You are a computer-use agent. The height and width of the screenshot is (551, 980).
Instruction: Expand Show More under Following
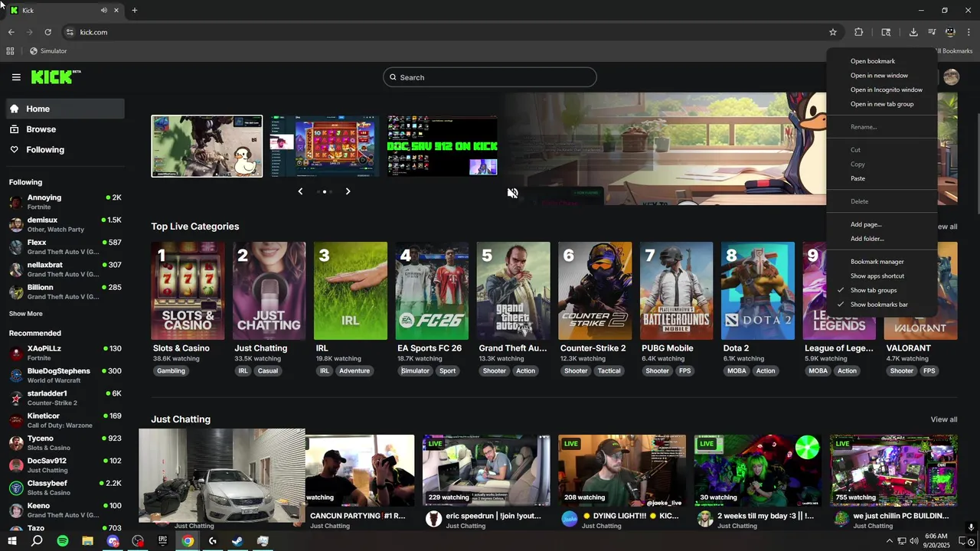click(26, 314)
